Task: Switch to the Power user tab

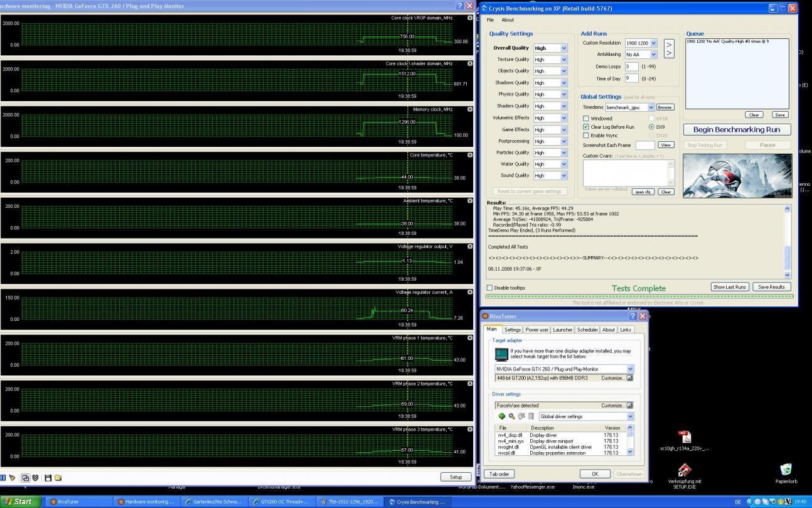Action: tap(537, 330)
